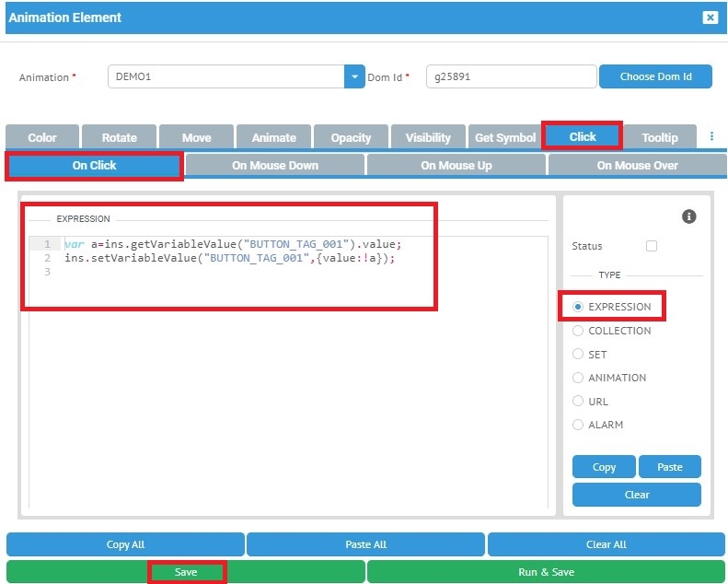Pick the ALARM type radio button
Image resolution: width=728 pixels, height=584 pixels.
(578, 425)
